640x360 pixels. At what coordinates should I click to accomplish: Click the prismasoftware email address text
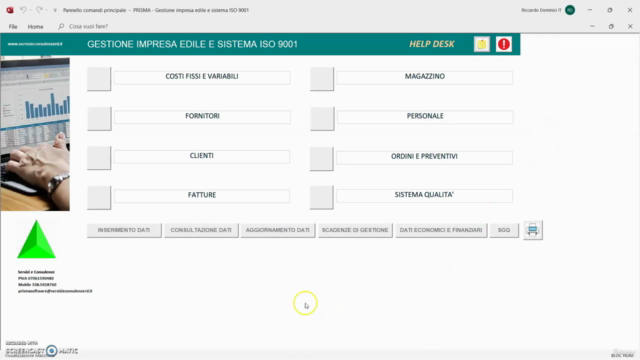click(x=55, y=291)
